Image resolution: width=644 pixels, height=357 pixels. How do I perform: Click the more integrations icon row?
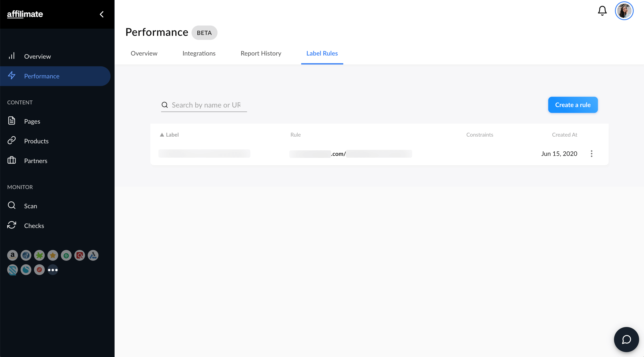53,270
